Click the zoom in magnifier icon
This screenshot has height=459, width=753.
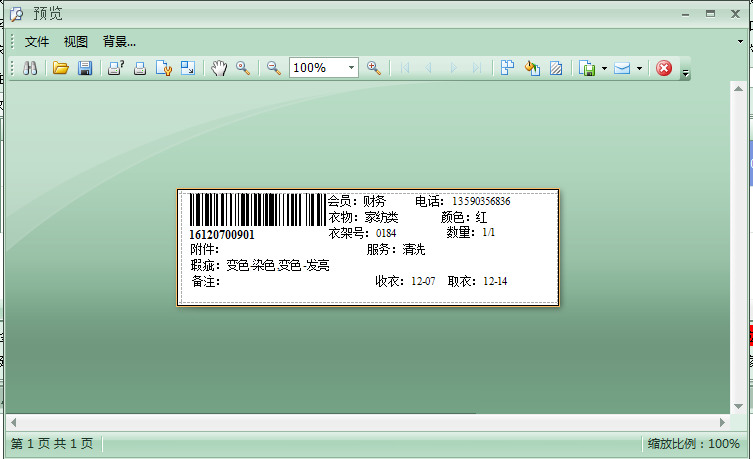click(374, 68)
